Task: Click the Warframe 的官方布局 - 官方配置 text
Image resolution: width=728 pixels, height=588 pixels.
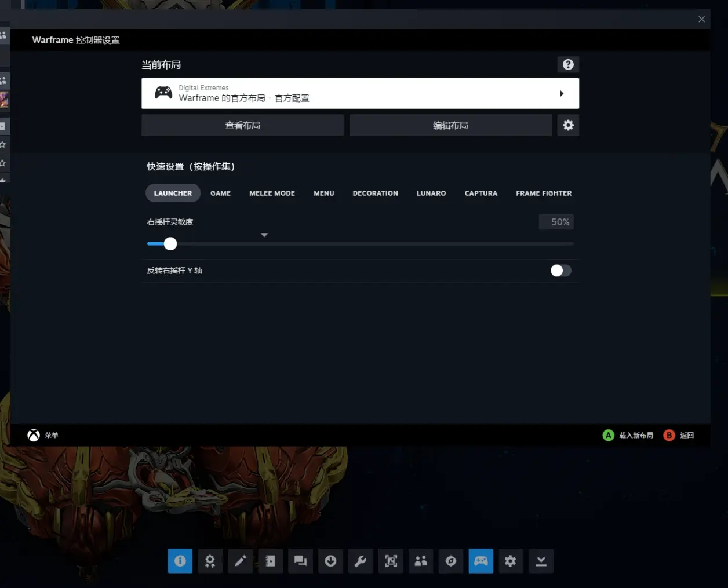Action: [244, 98]
